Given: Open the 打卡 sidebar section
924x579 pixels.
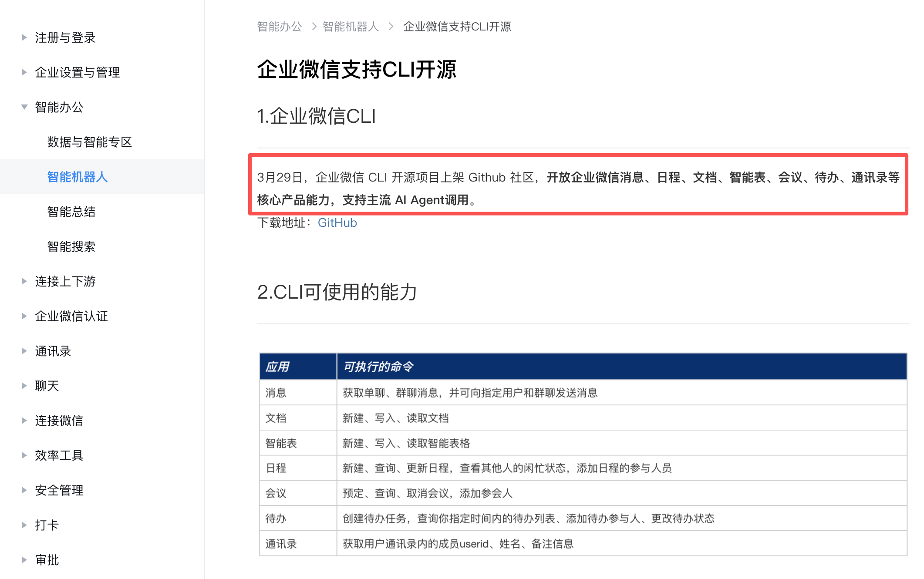Looking at the screenshot, I should point(47,525).
